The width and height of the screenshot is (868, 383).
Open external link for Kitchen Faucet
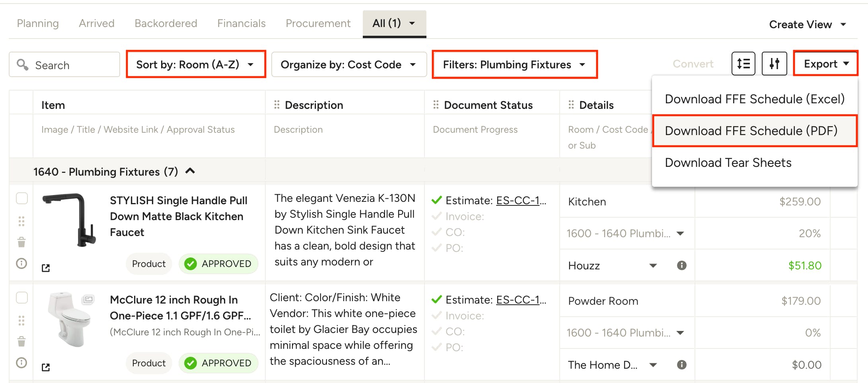click(x=46, y=268)
